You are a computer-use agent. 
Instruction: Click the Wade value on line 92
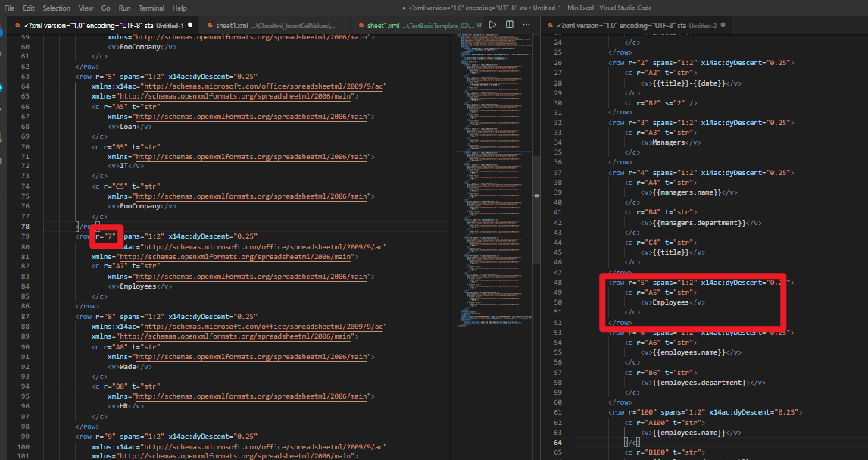pyautogui.click(x=127, y=367)
